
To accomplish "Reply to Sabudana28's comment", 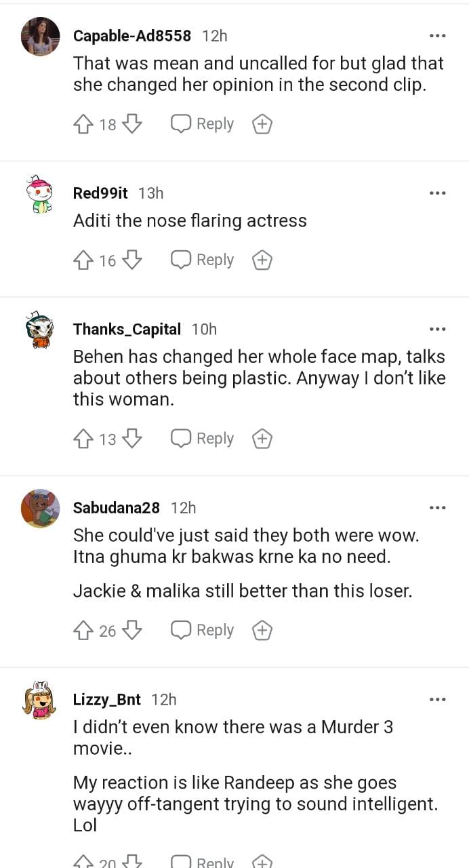I will [x=202, y=631].
